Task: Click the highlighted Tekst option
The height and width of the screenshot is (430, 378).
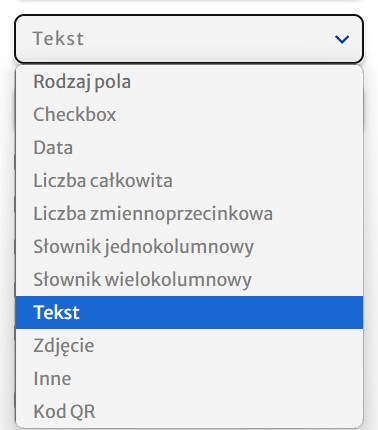Action: pos(189,312)
